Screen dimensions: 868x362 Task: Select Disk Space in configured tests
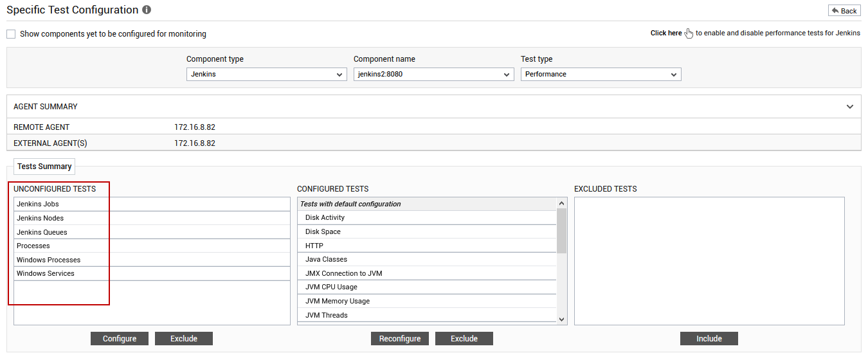pos(427,231)
